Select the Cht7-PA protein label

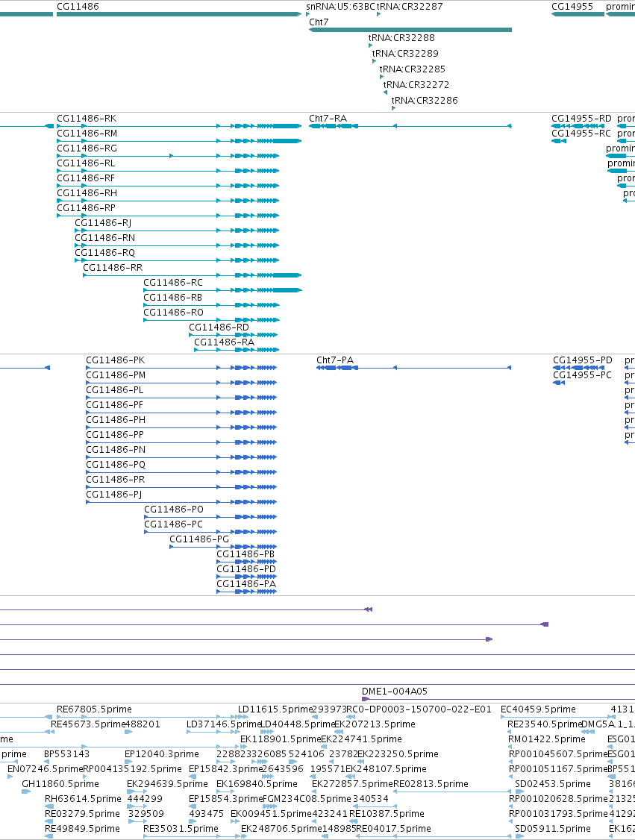pyautogui.click(x=335, y=360)
